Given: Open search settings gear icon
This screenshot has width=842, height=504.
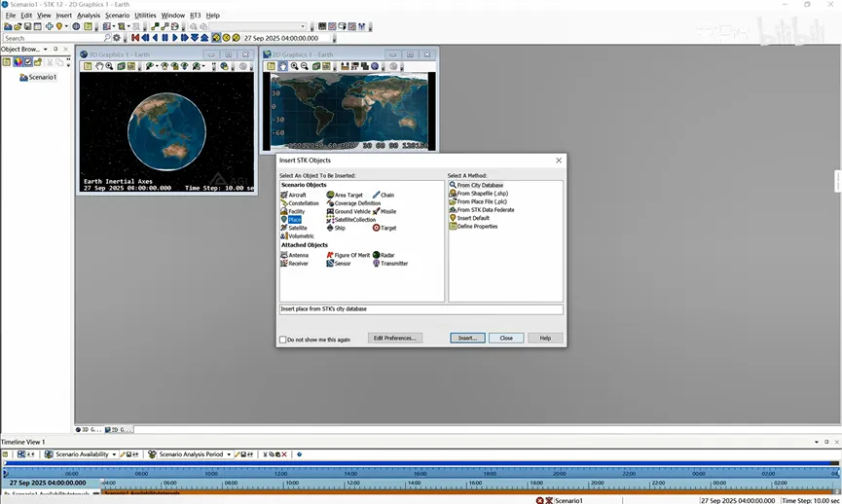Looking at the screenshot, I should tap(117, 38).
